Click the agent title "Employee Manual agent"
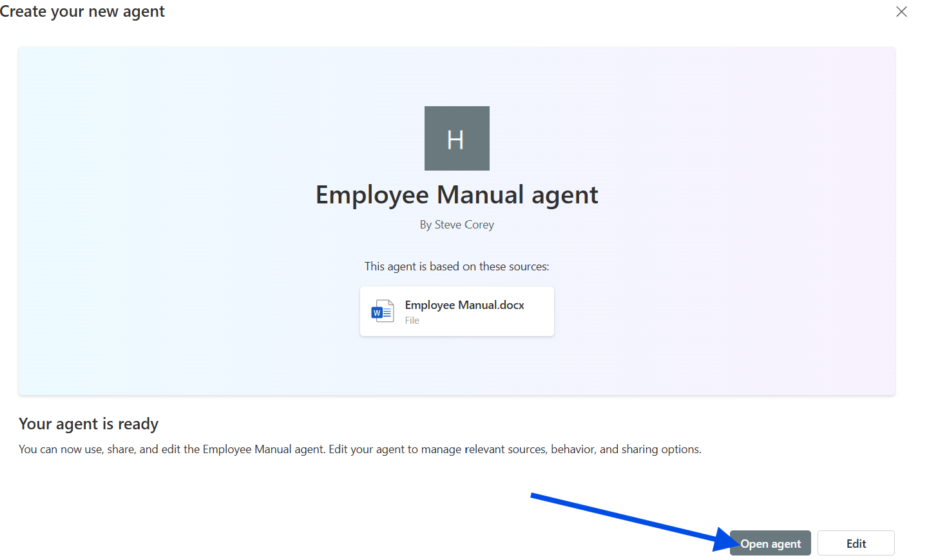 pos(457,194)
